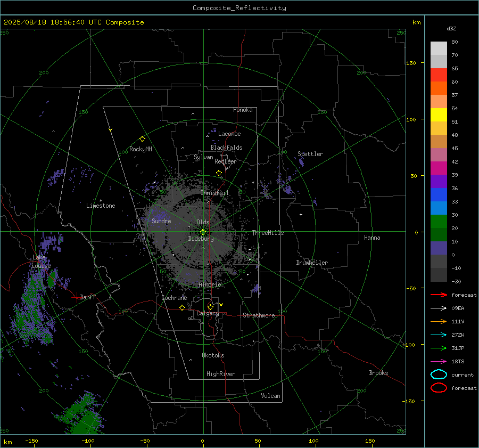479x448 pixels.
Task: Click the Sundre label
Action: point(161,221)
